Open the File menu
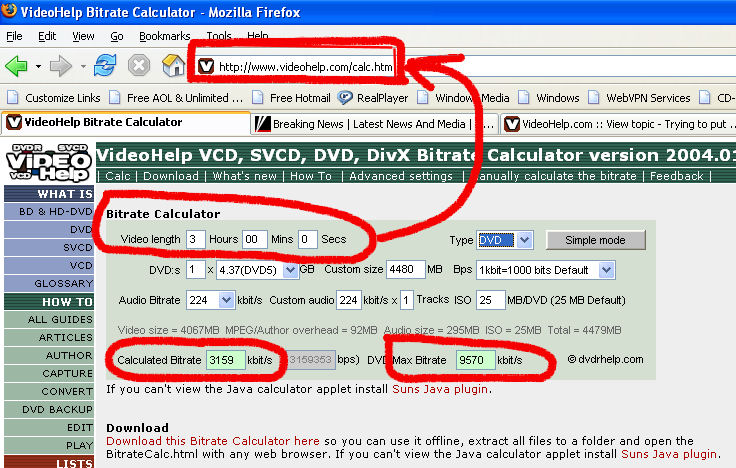This screenshot has height=468, width=736. (x=14, y=36)
